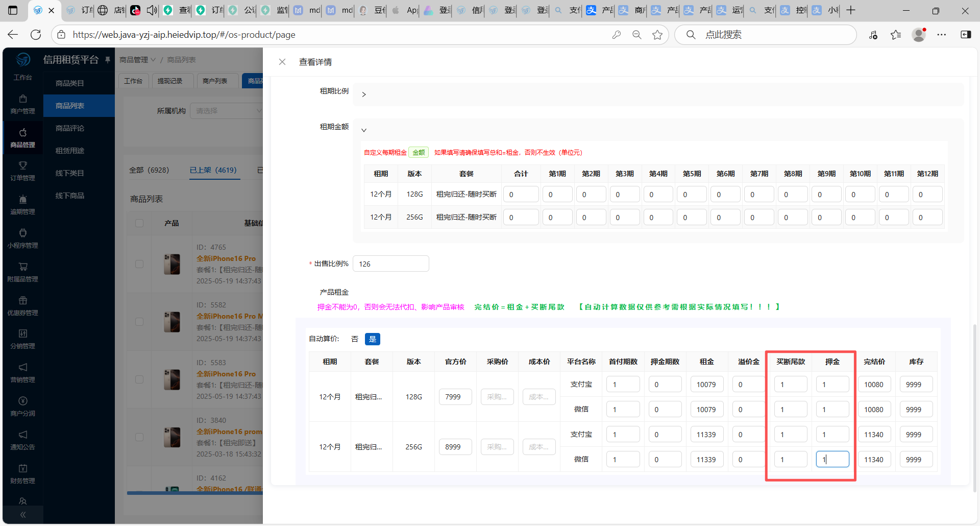Tick checkbox for product ID 3840

139,437
